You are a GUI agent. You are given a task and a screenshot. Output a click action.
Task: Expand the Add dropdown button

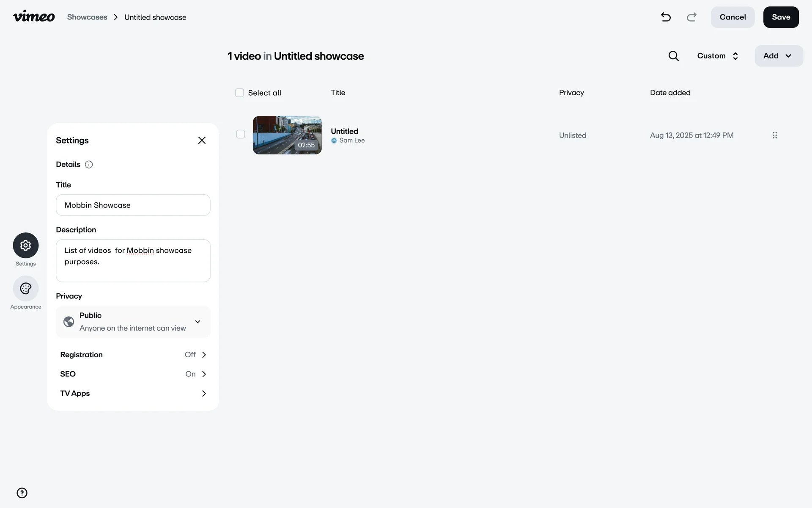tap(778, 56)
